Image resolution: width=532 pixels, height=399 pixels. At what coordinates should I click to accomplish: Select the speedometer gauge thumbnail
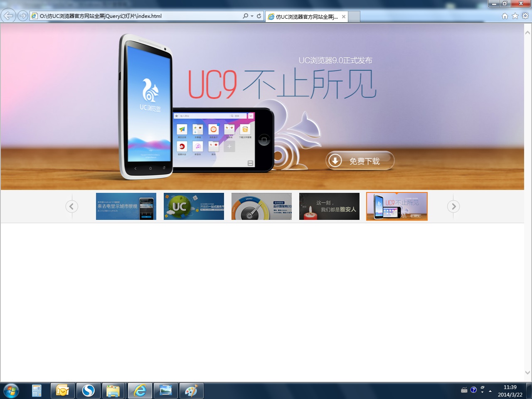[261, 206]
